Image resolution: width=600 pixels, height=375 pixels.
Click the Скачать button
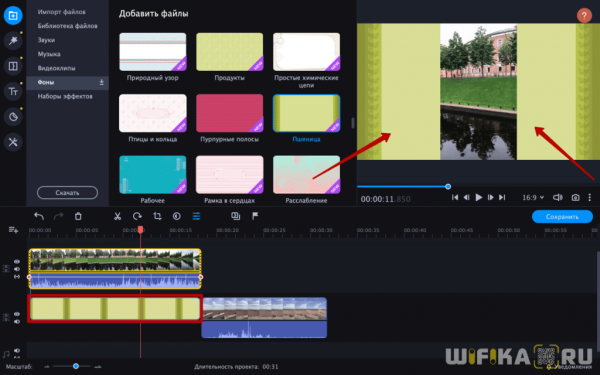coord(67,192)
